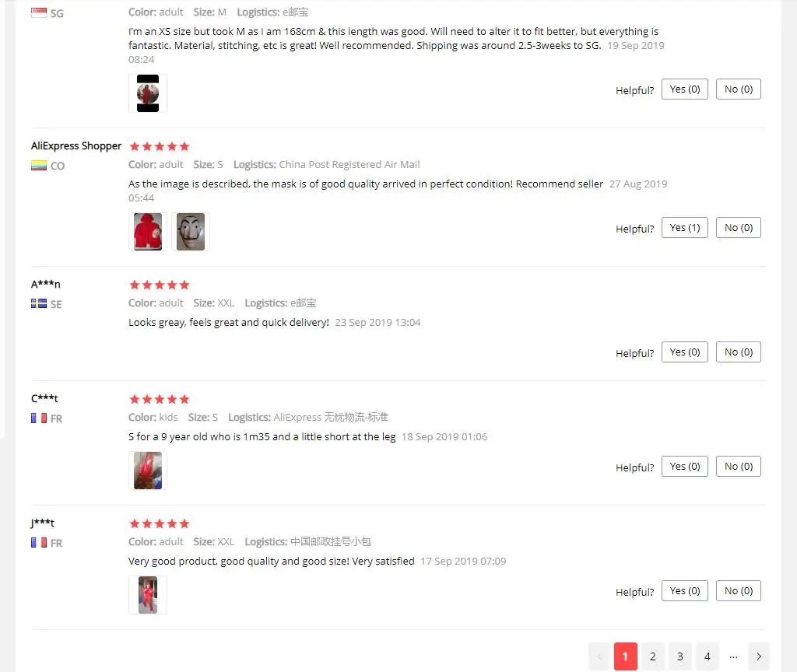Click the Colombia flag icon next to CO

[x=39, y=166]
